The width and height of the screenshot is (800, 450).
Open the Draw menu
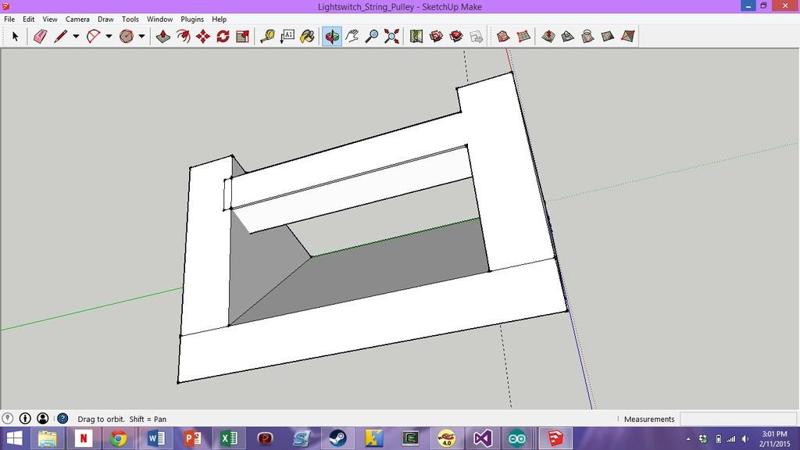[106, 19]
